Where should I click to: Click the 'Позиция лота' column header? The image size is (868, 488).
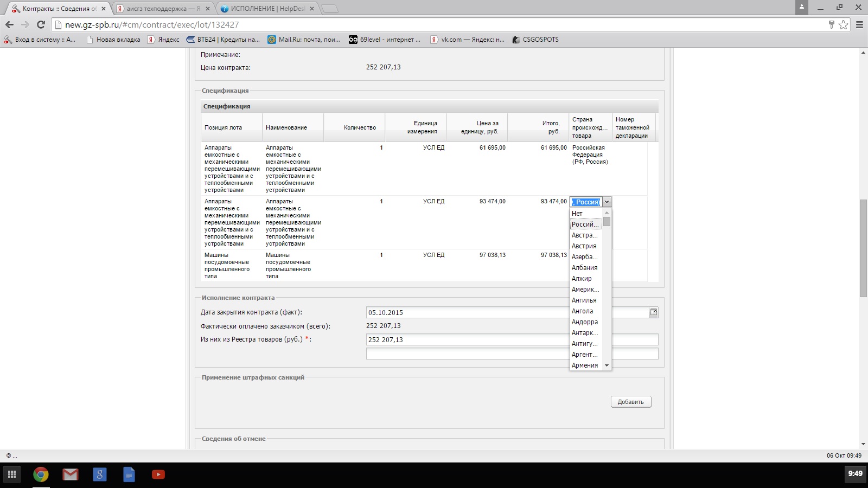point(232,127)
